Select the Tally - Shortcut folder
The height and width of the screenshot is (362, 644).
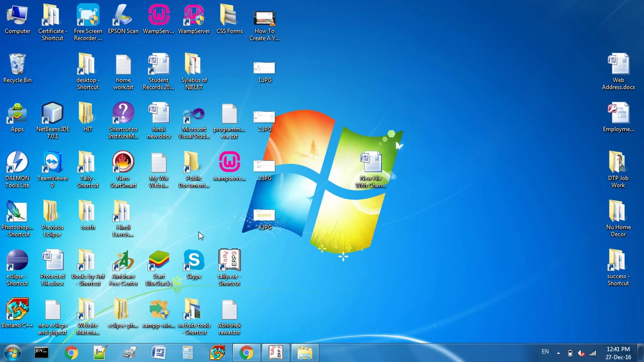click(88, 170)
